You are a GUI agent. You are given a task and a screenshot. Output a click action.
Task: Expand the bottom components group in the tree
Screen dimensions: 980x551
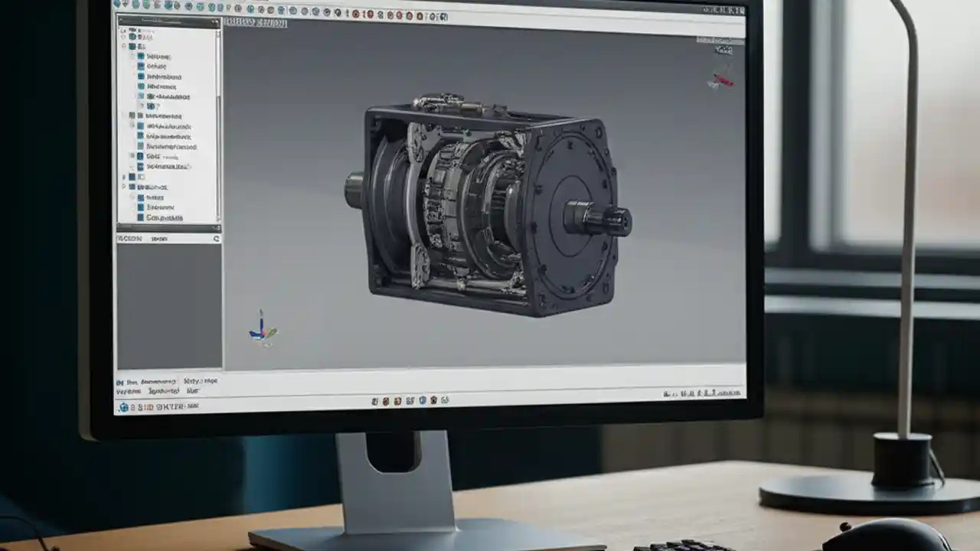coord(122,187)
